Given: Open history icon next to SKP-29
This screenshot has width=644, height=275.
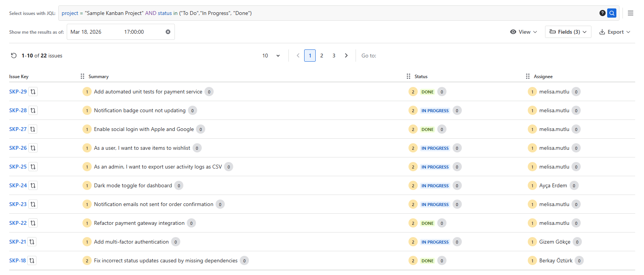Looking at the screenshot, I should (33, 92).
